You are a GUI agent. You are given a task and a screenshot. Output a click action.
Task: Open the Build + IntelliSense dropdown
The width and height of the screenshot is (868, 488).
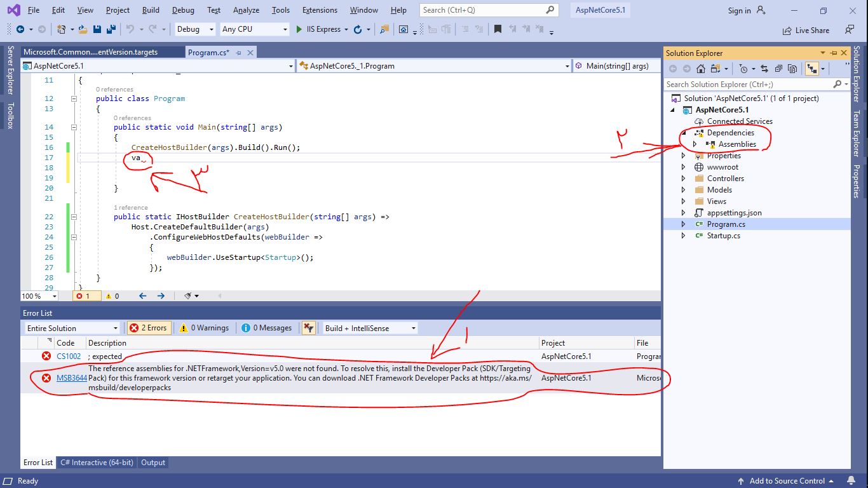[x=370, y=328]
